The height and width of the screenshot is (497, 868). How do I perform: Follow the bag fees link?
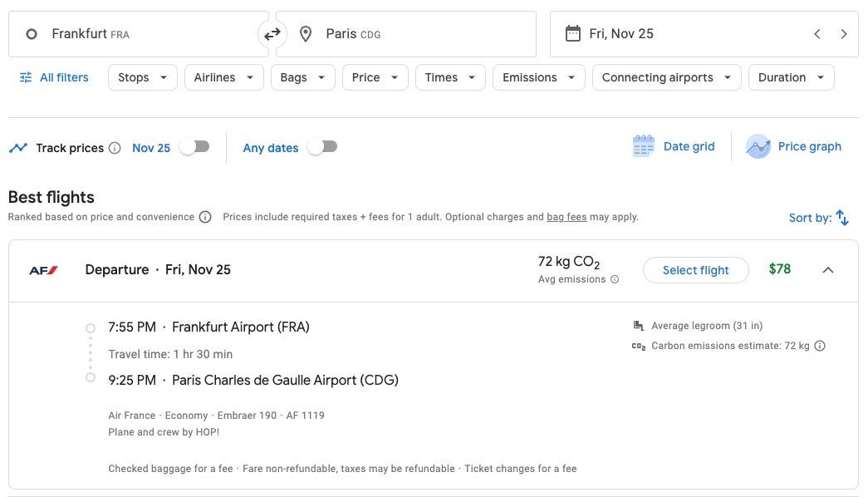566,217
